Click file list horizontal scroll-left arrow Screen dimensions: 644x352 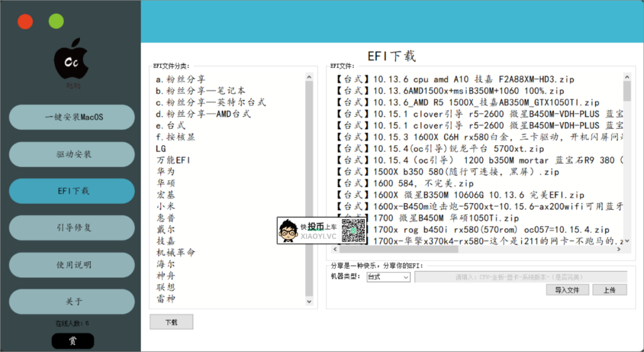click(x=335, y=249)
